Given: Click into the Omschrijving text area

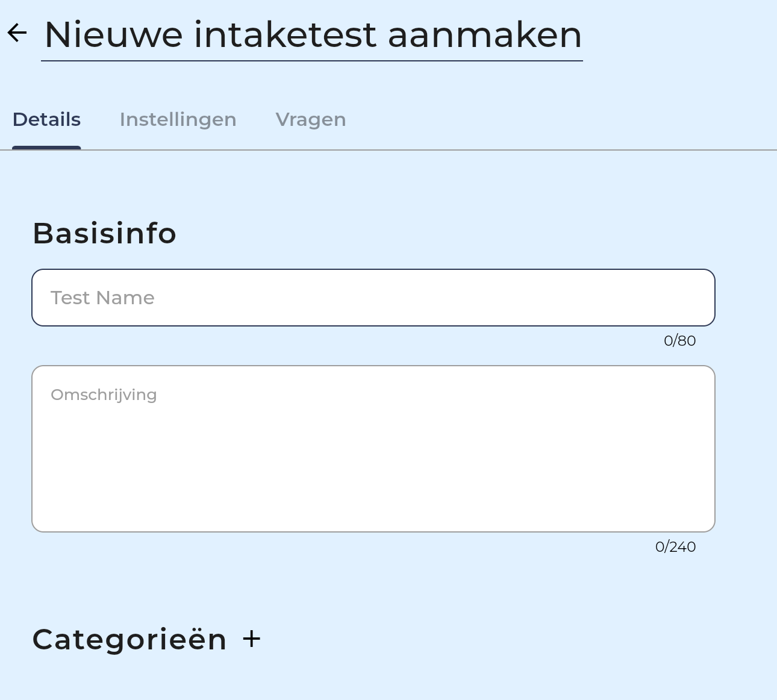Looking at the screenshot, I should [373, 448].
